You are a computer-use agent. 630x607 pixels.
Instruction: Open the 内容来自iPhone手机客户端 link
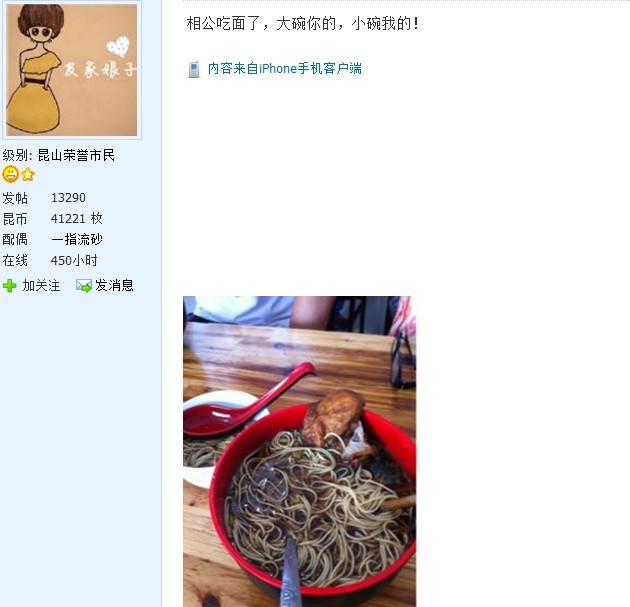coord(284,68)
